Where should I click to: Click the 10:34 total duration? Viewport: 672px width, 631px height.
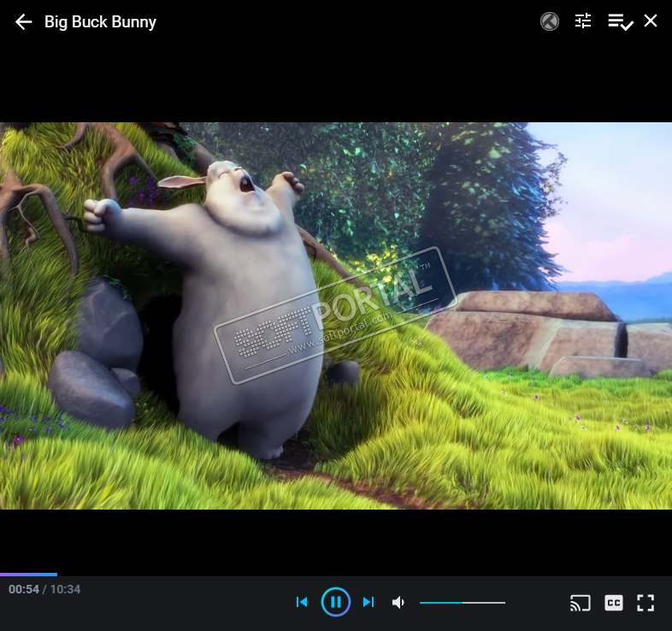65,589
